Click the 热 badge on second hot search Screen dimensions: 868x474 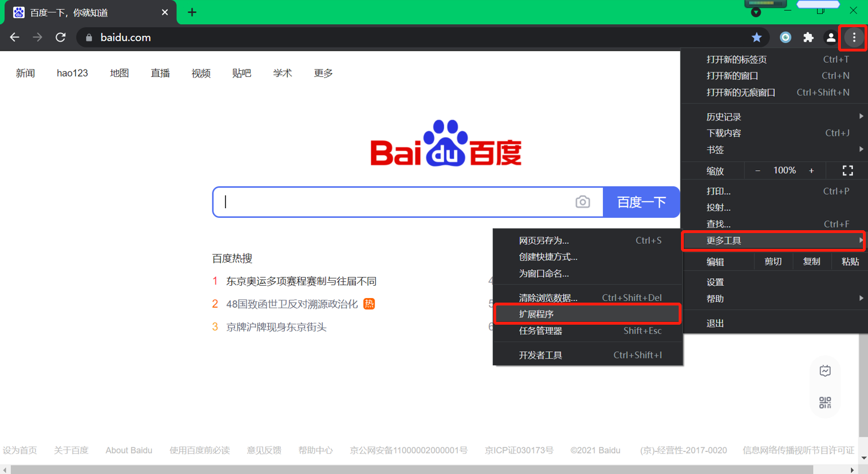(x=369, y=304)
